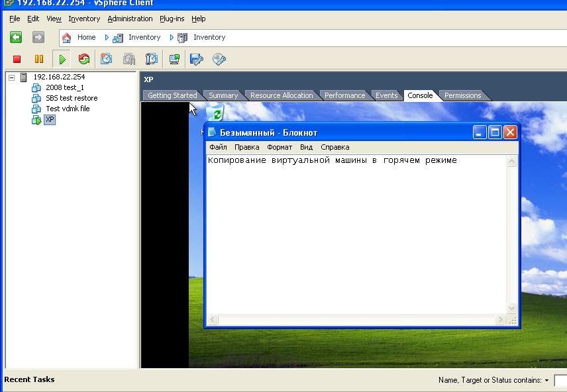Image resolution: width=567 pixels, height=392 pixels.
Task: Close the Безымянный Notepad window
Action: [510, 132]
